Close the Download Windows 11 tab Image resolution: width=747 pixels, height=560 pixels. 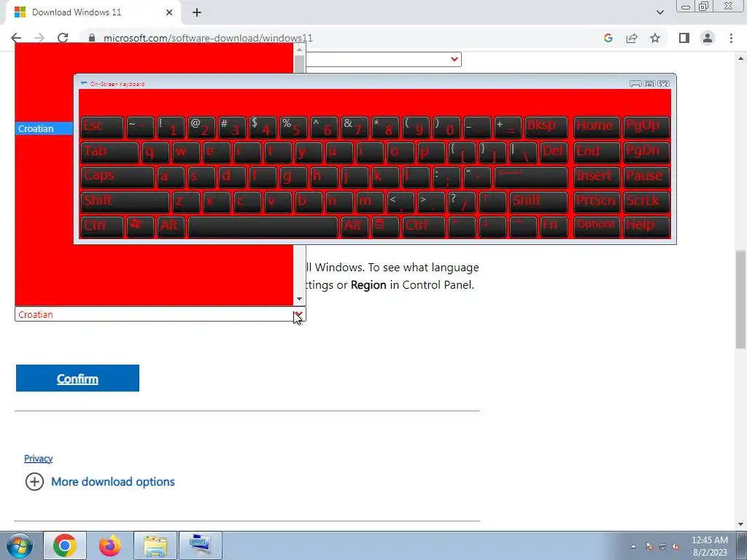pyautogui.click(x=169, y=12)
